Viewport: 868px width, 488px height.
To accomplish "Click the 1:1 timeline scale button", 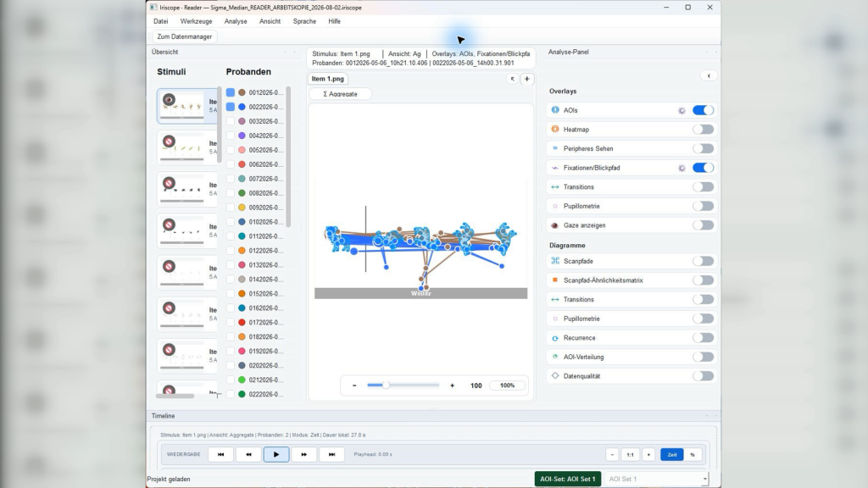I will (630, 455).
